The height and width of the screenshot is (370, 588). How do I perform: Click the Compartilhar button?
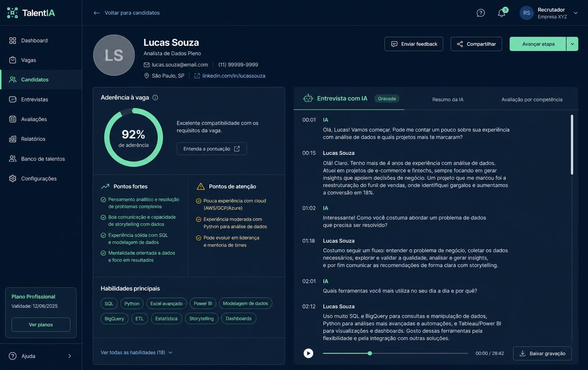pyautogui.click(x=476, y=44)
